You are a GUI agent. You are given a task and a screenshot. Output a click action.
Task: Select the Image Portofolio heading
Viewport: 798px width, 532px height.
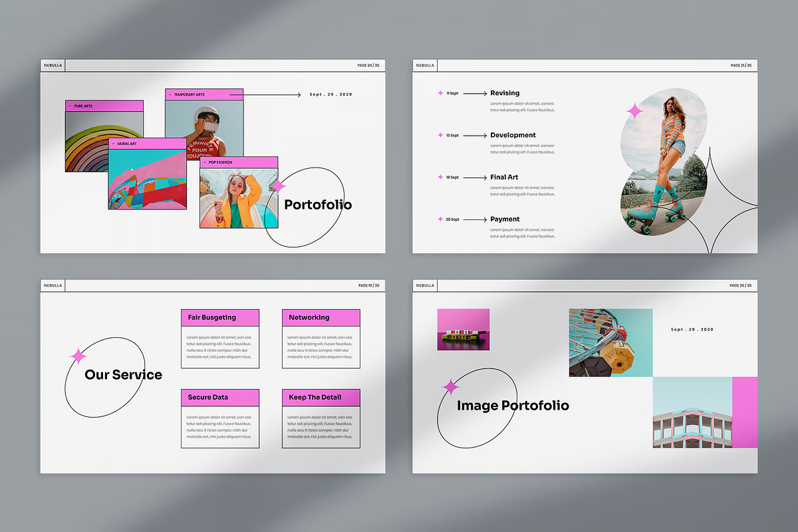[x=513, y=405]
